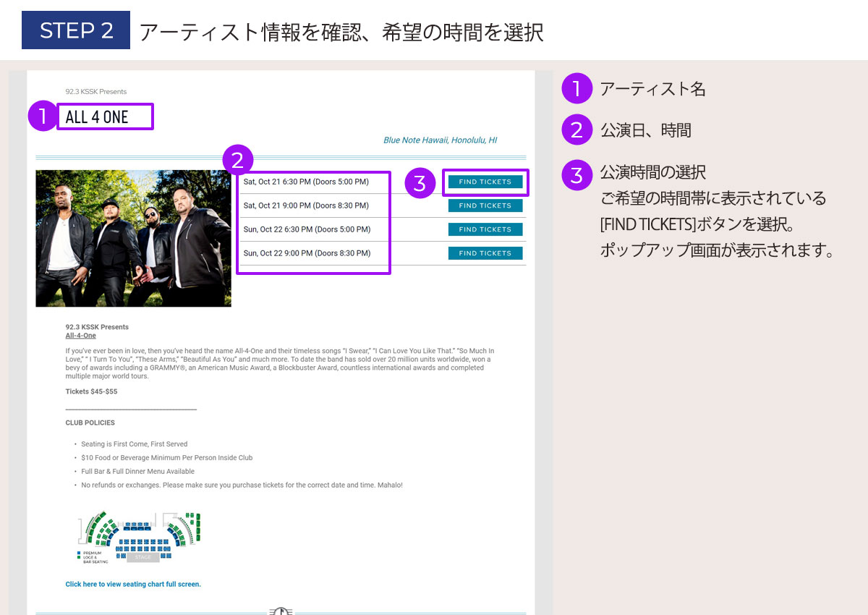Viewport: 868px width, 615px height.
Task: Click the clock icon in the bottom divider
Action: click(x=281, y=611)
